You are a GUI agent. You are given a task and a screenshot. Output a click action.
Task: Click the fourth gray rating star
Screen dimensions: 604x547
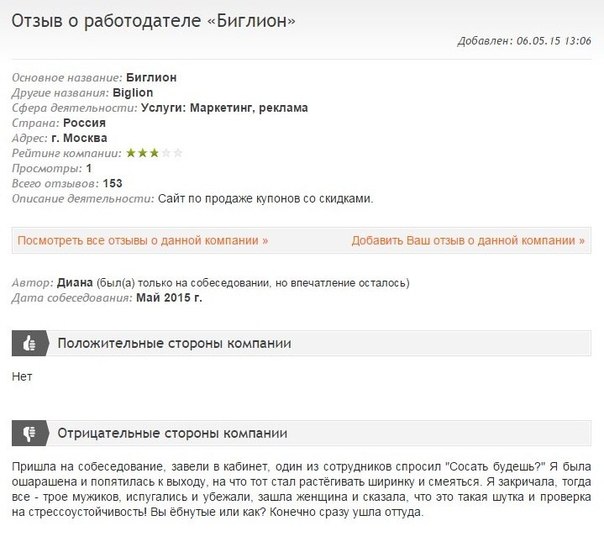point(166,153)
